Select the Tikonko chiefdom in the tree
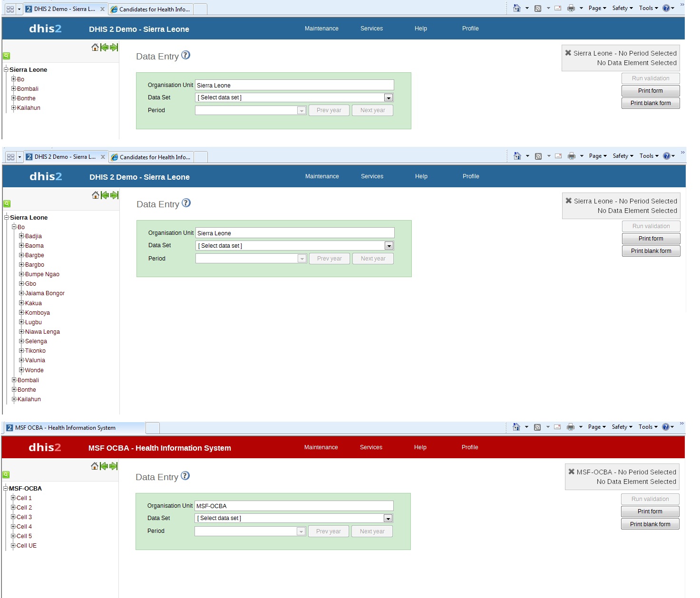The image size is (700, 598). 35,351
